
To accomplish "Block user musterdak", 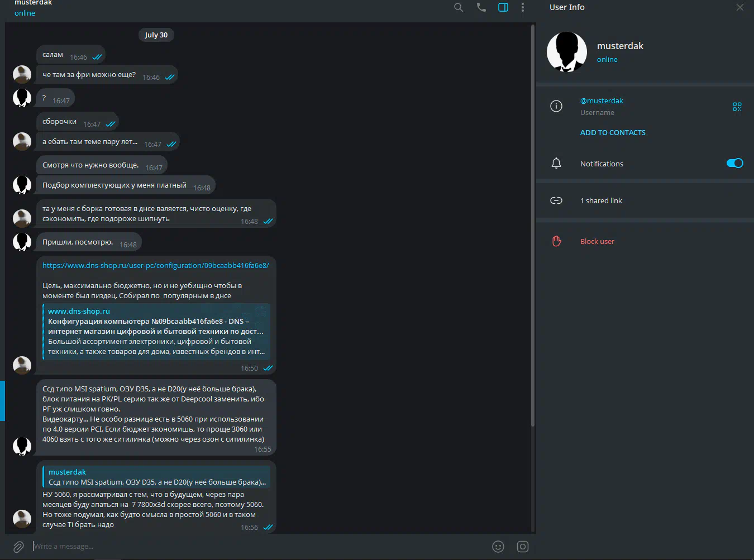I will (597, 241).
